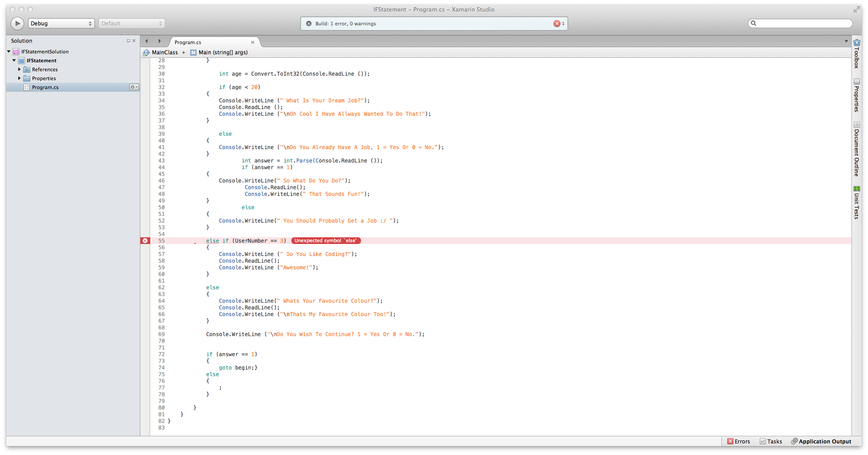Click the Solution pad auto-hide icon
The height and width of the screenshot is (455, 868).
128,41
